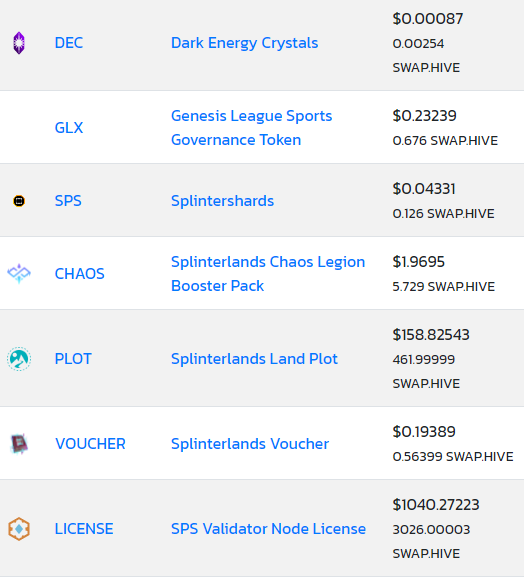524x586 pixels.
Task: Open the GLX token symbol link
Action: pos(69,128)
